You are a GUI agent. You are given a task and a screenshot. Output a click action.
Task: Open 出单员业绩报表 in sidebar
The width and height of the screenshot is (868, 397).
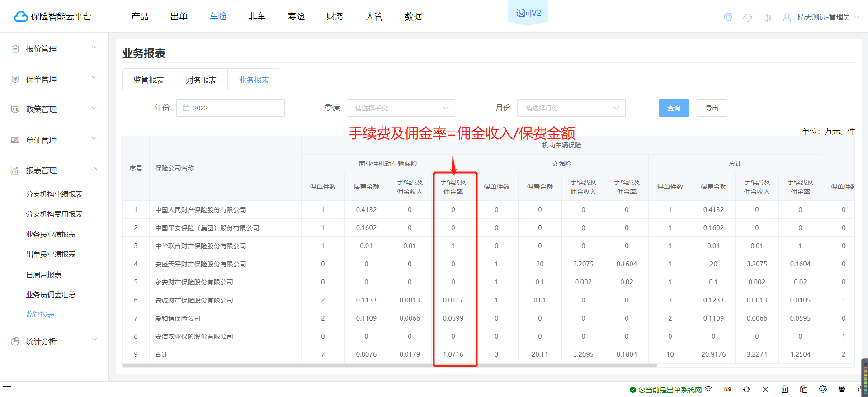tap(51, 254)
